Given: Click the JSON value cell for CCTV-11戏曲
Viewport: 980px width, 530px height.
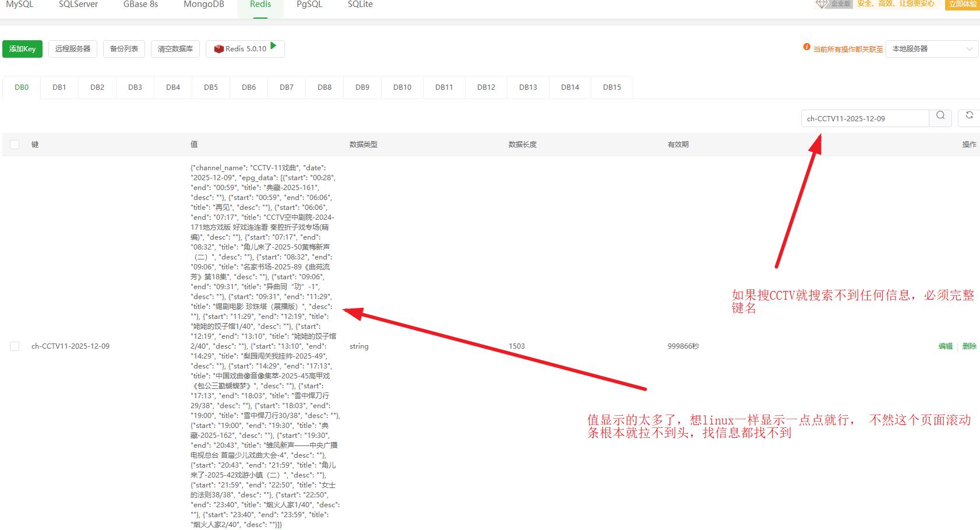Looking at the screenshot, I should (x=265, y=346).
